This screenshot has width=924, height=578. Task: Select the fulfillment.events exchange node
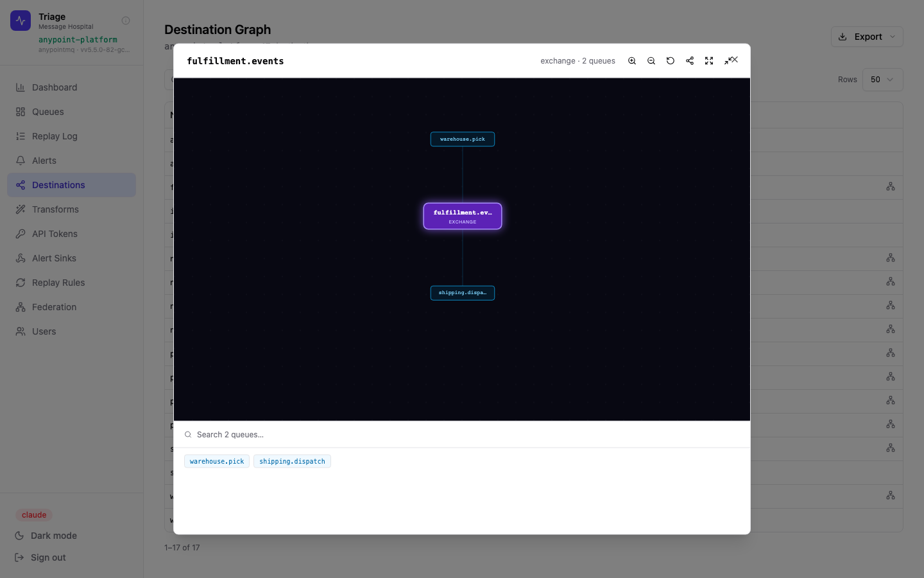click(x=463, y=216)
